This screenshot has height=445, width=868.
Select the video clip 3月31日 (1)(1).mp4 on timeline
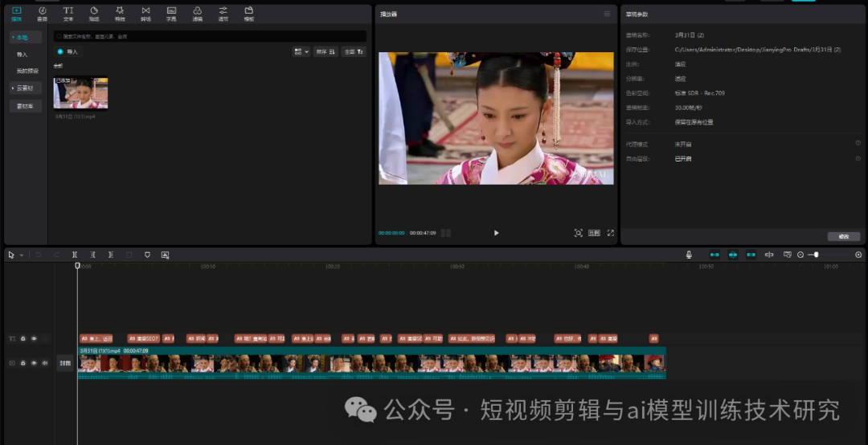pos(371,362)
